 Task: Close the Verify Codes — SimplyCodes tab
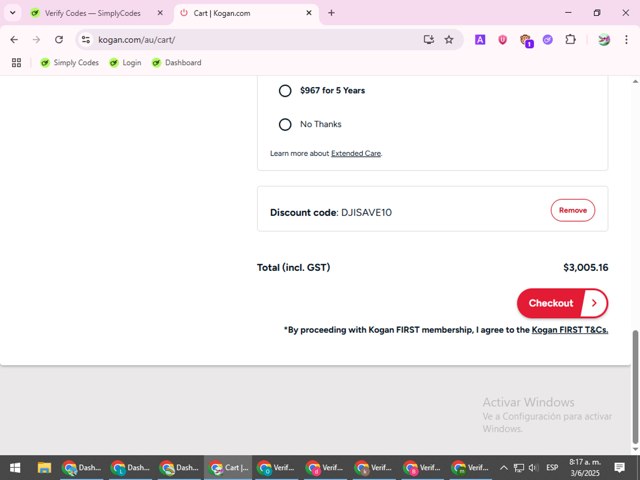[160, 13]
